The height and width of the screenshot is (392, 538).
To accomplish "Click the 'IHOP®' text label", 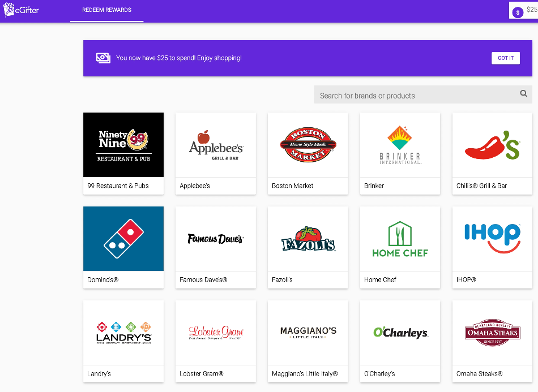I will point(466,279).
